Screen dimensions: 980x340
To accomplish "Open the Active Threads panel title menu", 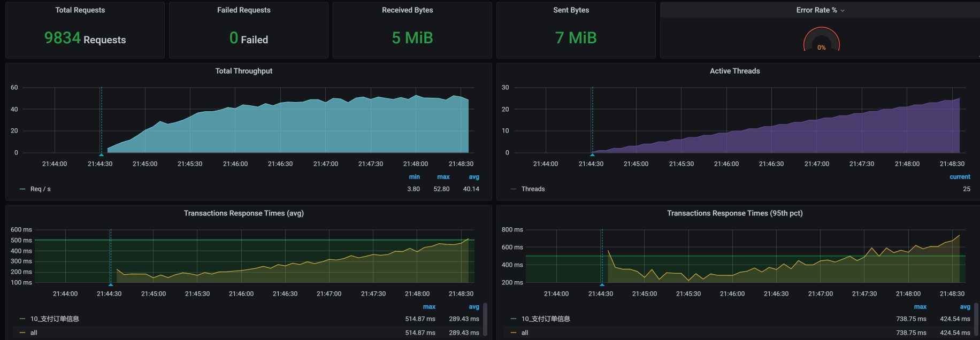I will pyautogui.click(x=734, y=71).
